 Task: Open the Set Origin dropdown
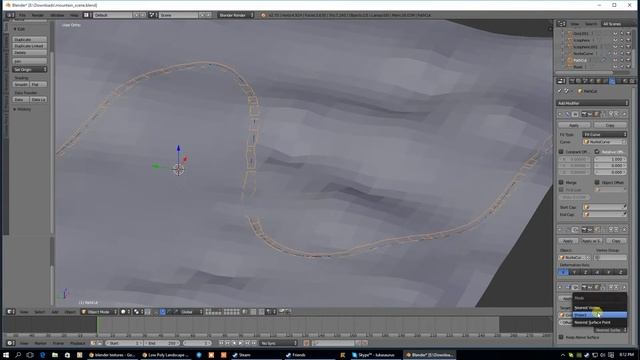[x=29, y=69]
